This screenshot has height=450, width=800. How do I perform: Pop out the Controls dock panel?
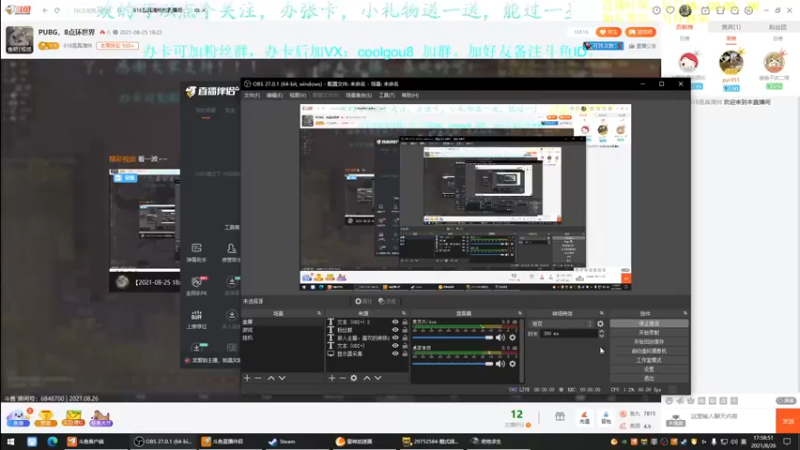pyautogui.click(x=685, y=313)
